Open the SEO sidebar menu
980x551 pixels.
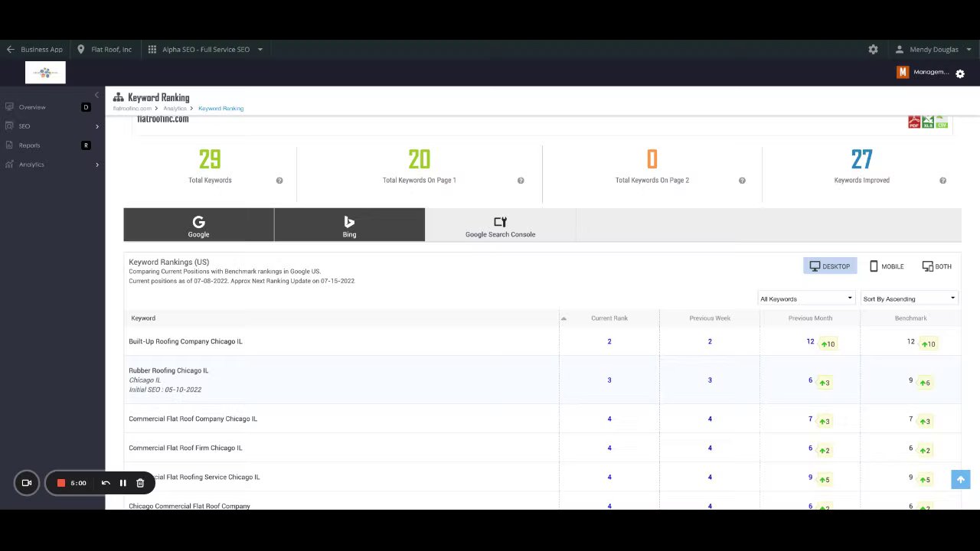tap(24, 126)
